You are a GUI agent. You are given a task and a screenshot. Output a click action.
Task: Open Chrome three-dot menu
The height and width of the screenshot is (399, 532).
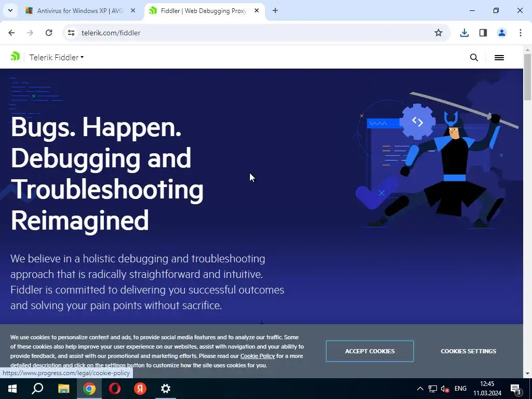tap(521, 33)
